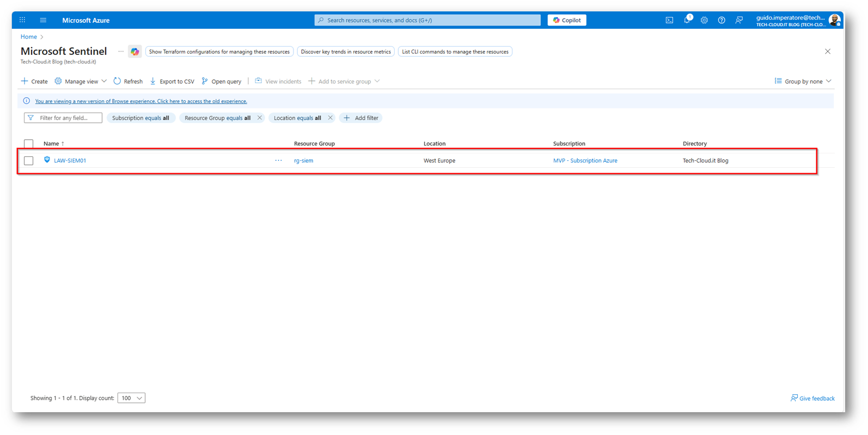
Task: Click the Filter for any field box
Action: [64, 118]
